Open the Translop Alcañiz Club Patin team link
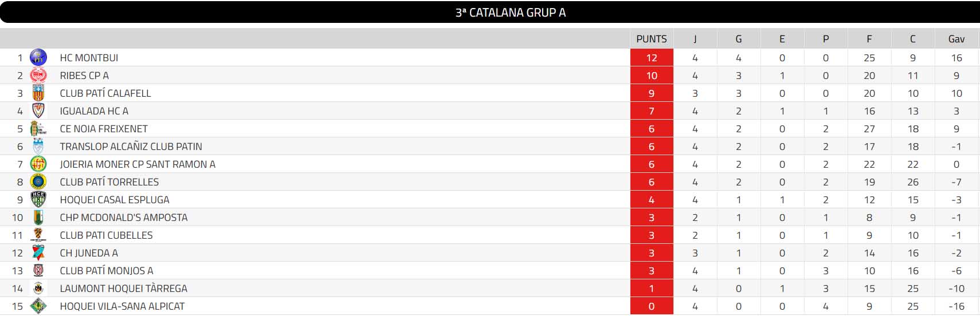Screen dimensions: 980x316 (x=131, y=147)
